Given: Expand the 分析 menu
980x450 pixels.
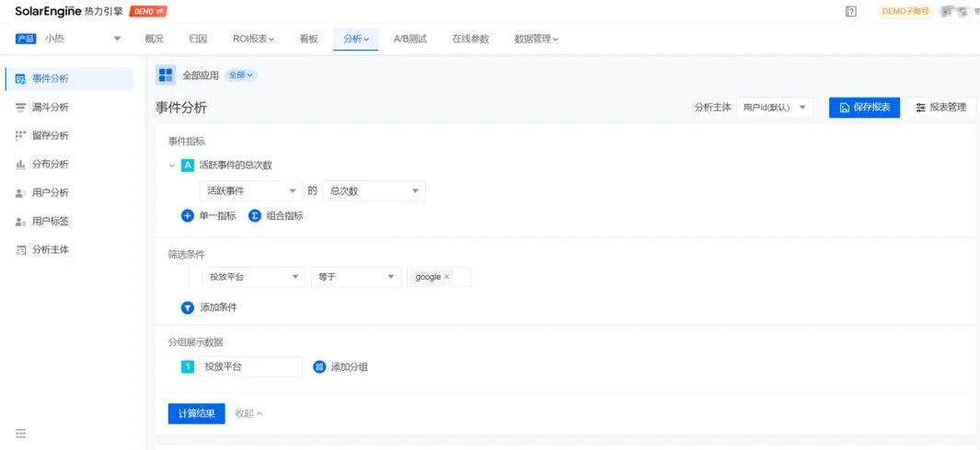Looking at the screenshot, I should pyautogui.click(x=355, y=39).
